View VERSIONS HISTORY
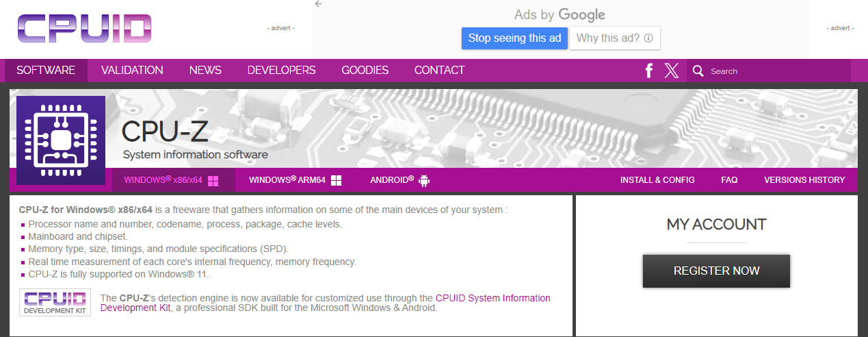This screenshot has width=868, height=337. (804, 180)
